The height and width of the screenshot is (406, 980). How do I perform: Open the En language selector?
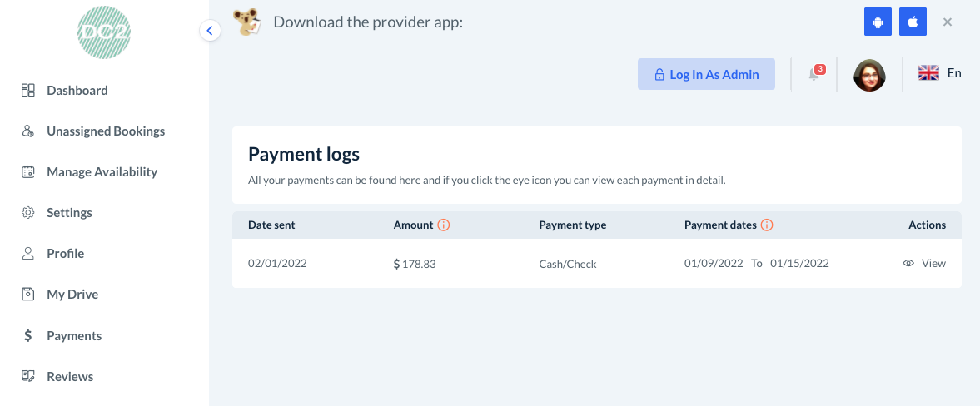pos(940,73)
